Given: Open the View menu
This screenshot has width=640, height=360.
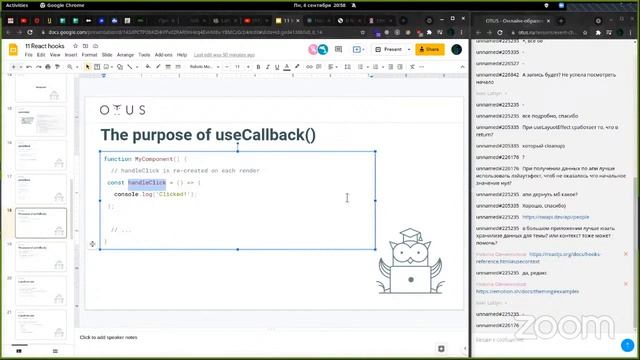Looking at the screenshot, I should [55, 55].
